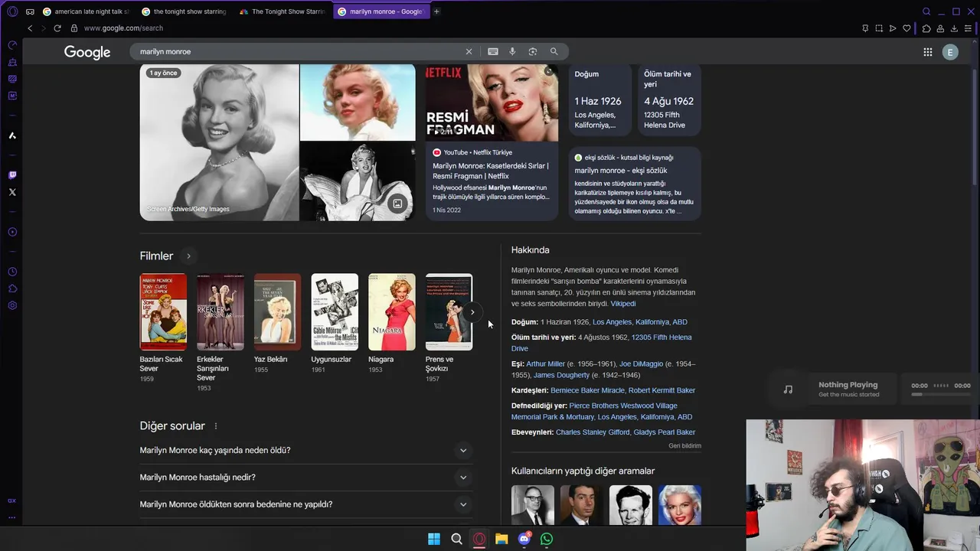Open Filmler section arrow

tap(188, 256)
